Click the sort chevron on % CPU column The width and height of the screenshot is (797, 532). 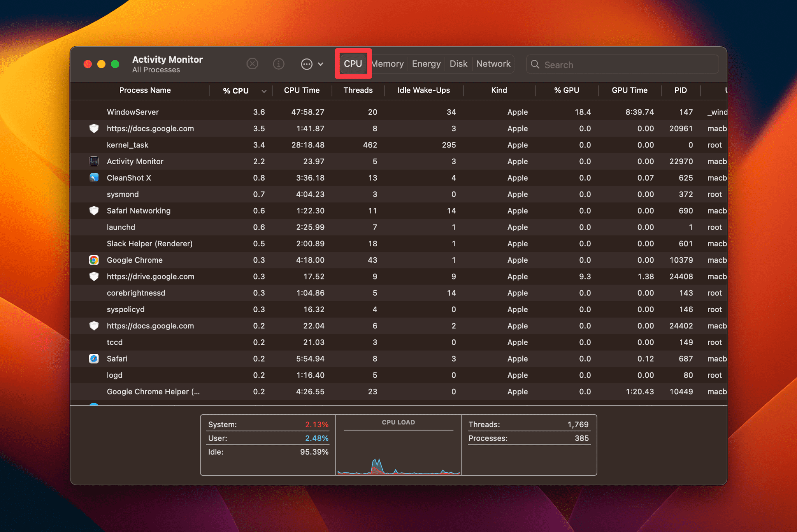pyautogui.click(x=263, y=91)
